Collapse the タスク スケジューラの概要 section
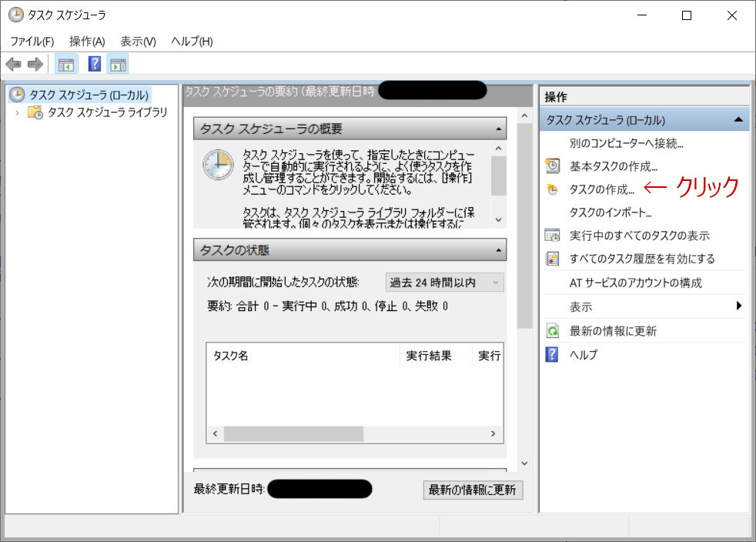The width and height of the screenshot is (756, 542). pos(499,129)
